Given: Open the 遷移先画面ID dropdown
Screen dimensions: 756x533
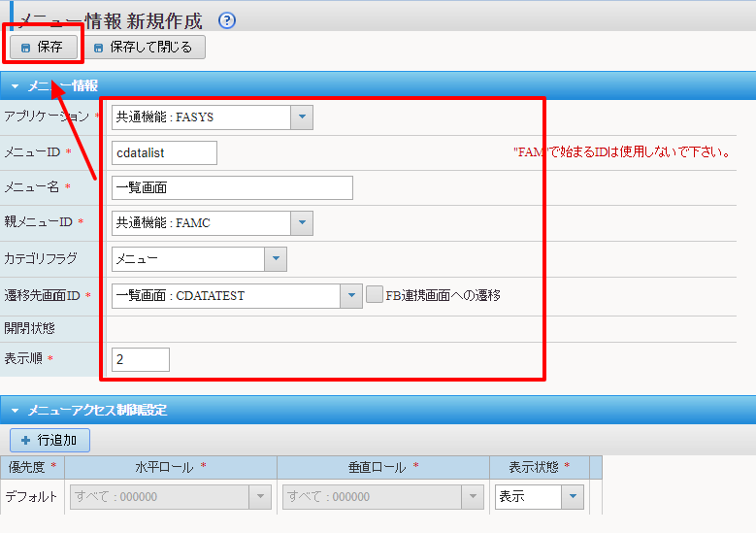Looking at the screenshot, I should (x=351, y=296).
